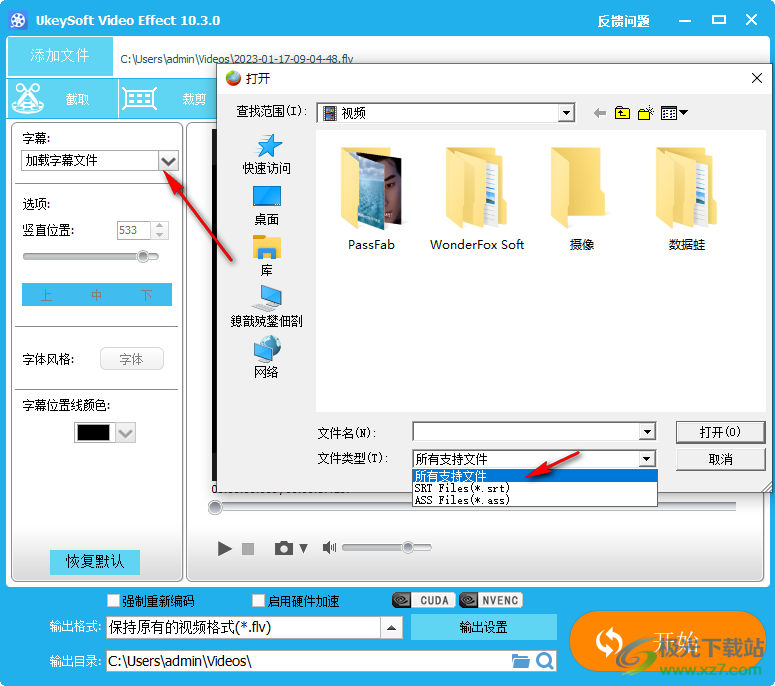The height and width of the screenshot is (686, 775).
Task: Select the WonderFox Soft folder
Action: point(476,199)
